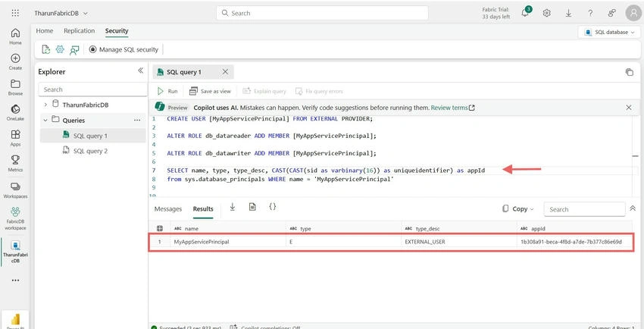Click the results Search field

point(584,209)
